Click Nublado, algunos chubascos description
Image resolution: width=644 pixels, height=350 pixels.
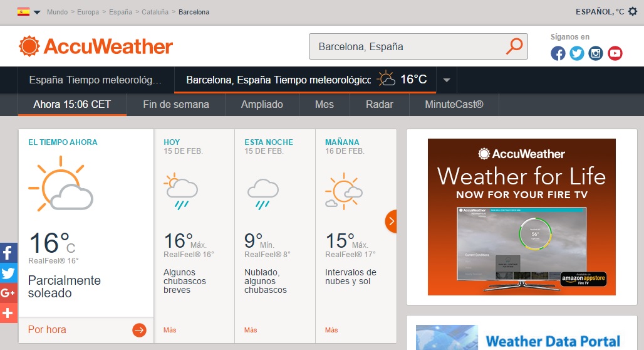266,281
